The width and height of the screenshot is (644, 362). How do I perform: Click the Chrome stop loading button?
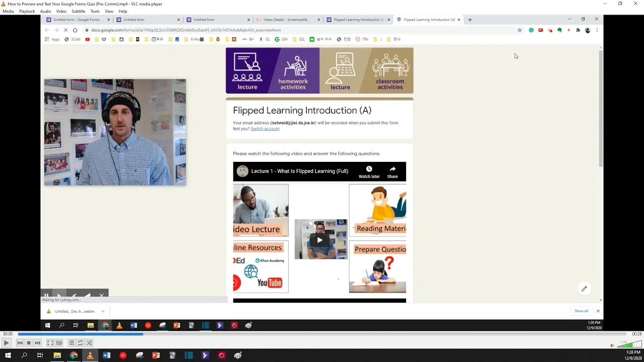[65, 30]
